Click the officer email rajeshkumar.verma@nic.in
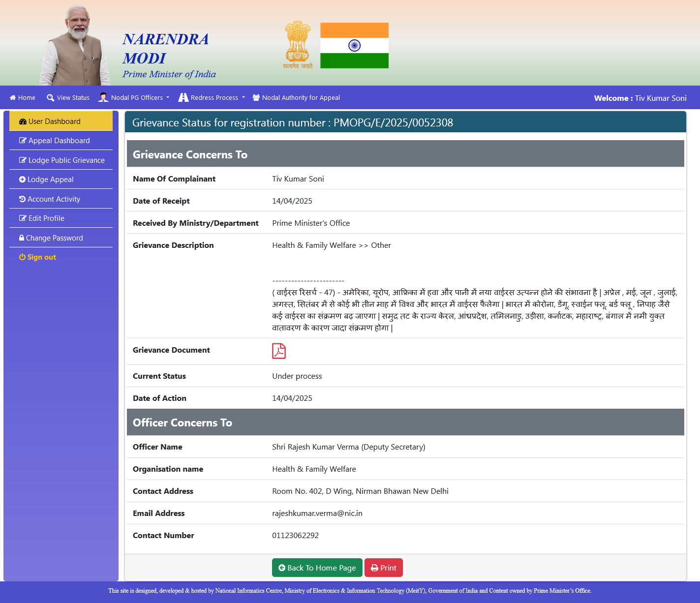The width and height of the screenshot is (700, 603). 317,513
